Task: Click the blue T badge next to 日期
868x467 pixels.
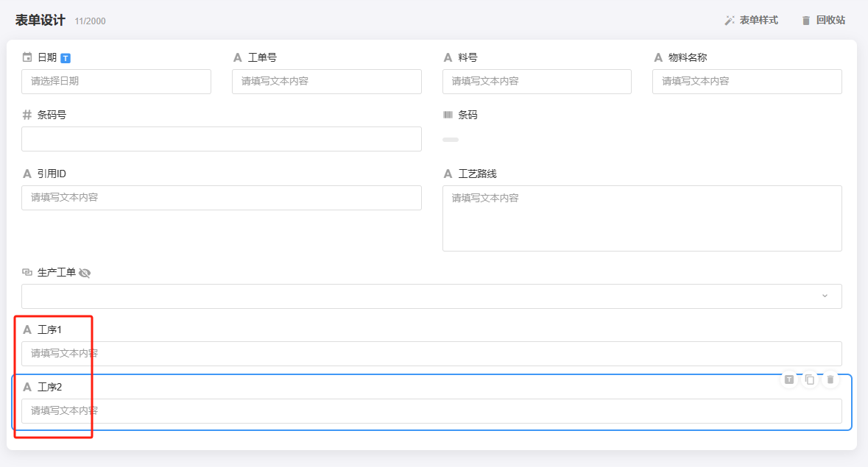Action: point(66,58)
